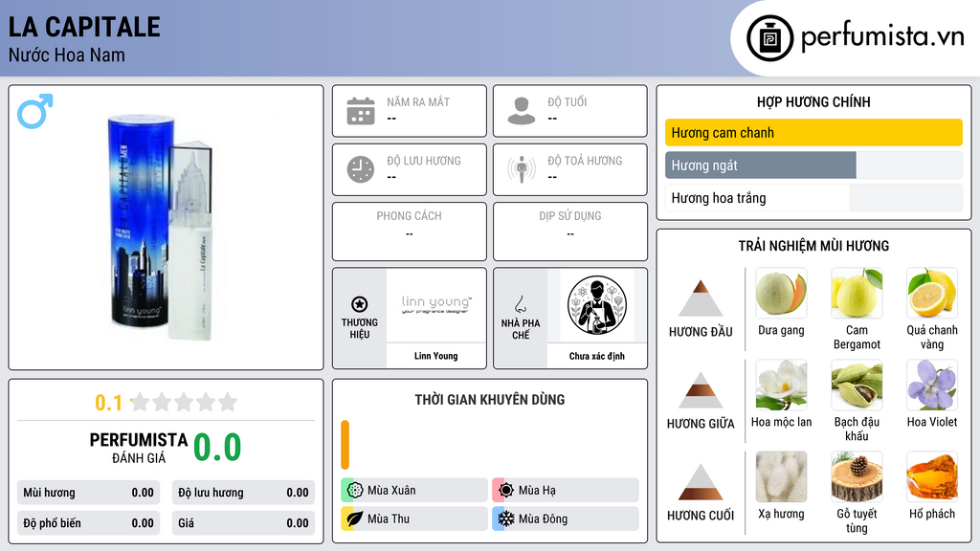This screenshot has width=980, height=551.
Task: Select the Mùa Thu season chip
Action: click(414, 518)
